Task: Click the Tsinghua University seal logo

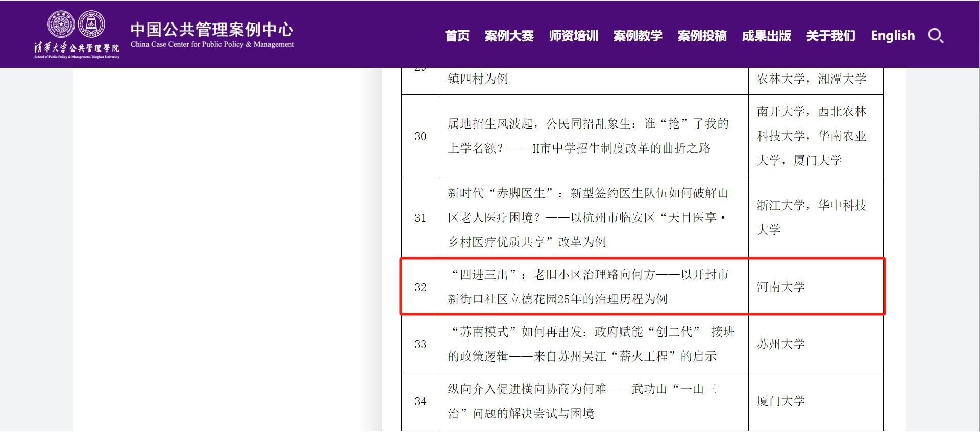Action: coord(61,24)
